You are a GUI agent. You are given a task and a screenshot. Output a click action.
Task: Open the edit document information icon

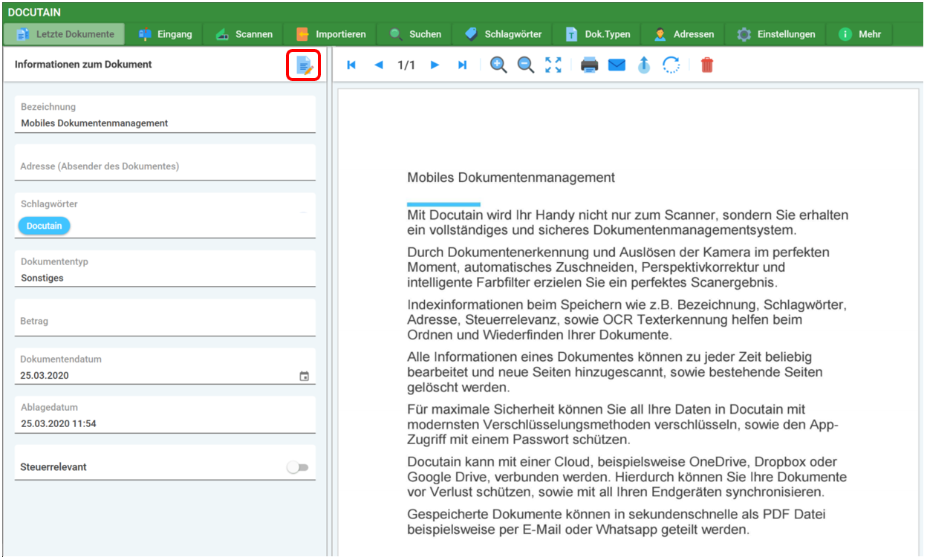point(304,65)
